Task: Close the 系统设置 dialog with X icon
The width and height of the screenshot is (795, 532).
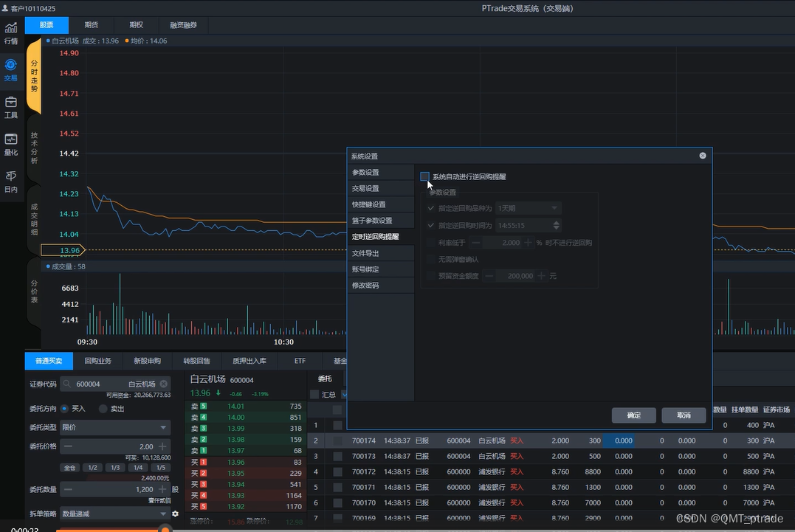Action: click(702, 156)
